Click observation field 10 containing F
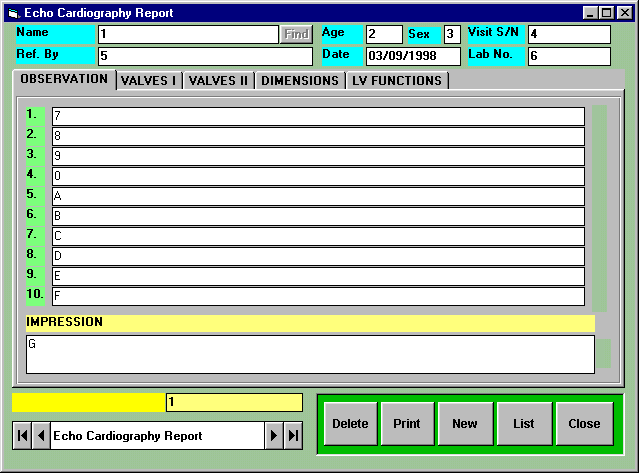Viewport: 639px width, 473px height. [318, 296]
